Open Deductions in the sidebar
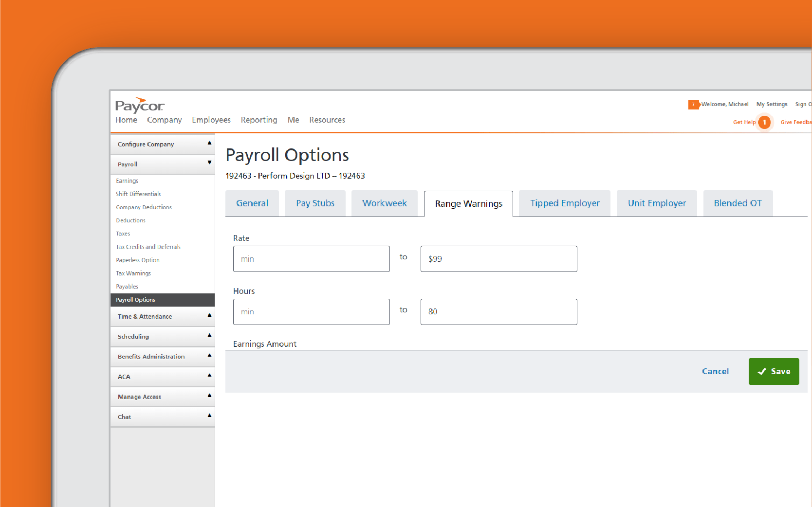The image size is (812, 507). [x=130, y=220]
